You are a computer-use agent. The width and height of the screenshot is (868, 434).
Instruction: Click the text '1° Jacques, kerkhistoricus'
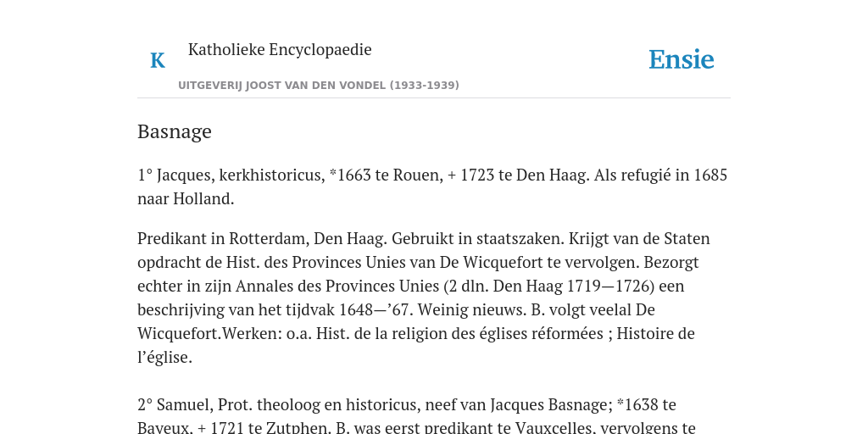coord(231,175)
